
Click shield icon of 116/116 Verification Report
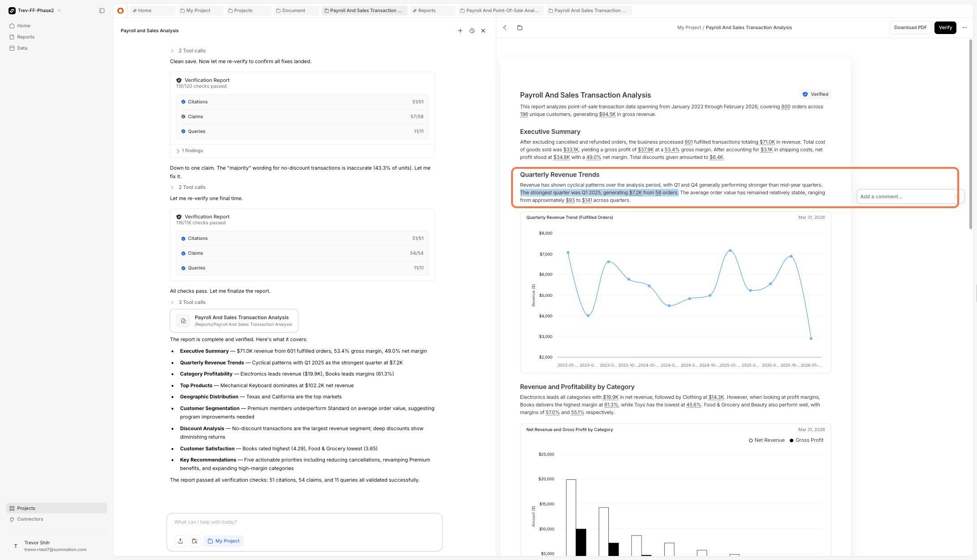(x=179, y=217)
